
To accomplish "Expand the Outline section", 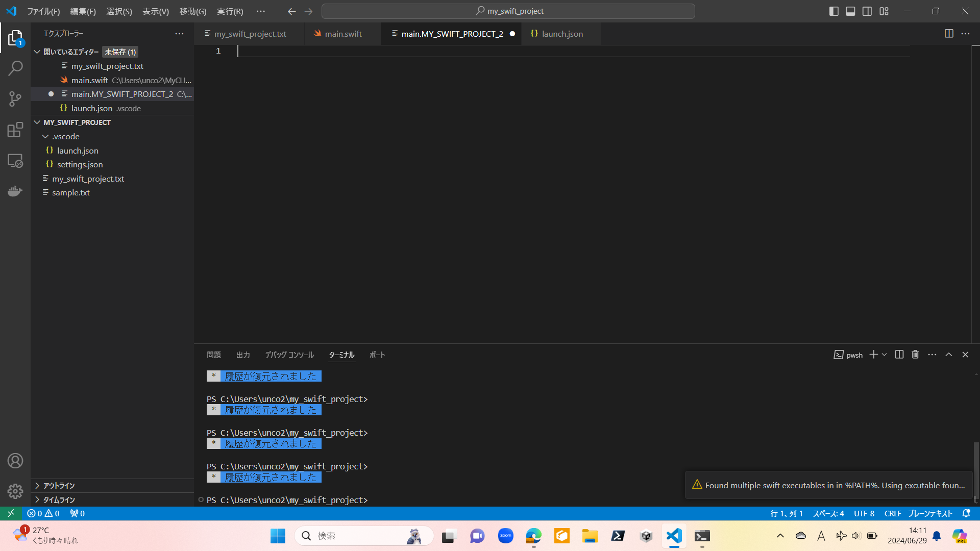I will (37, 486).
